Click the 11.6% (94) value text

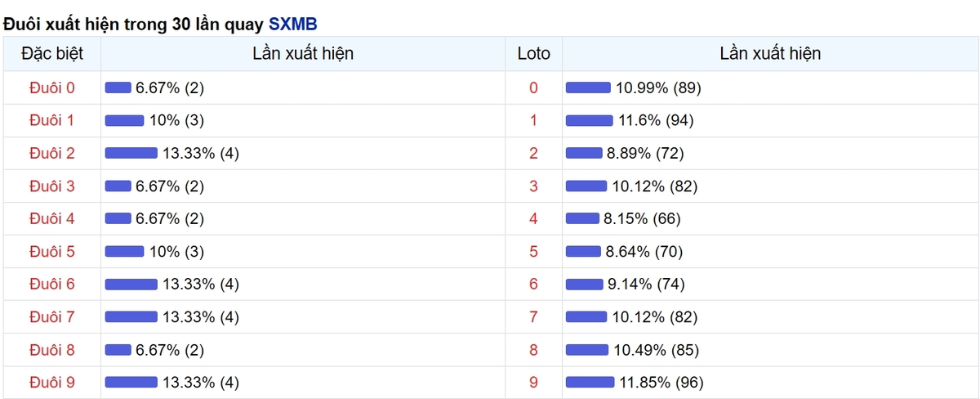click(x=657, y=120)
